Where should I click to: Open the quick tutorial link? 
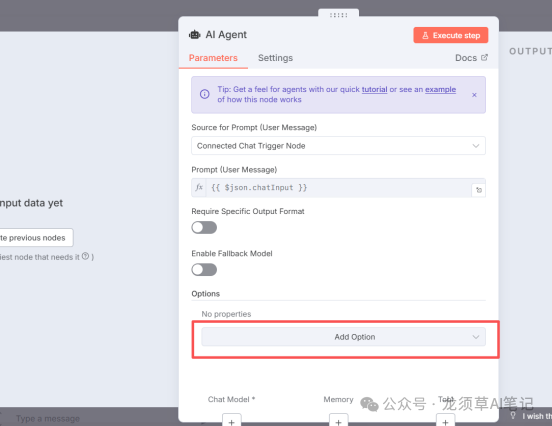click(374, 89)
